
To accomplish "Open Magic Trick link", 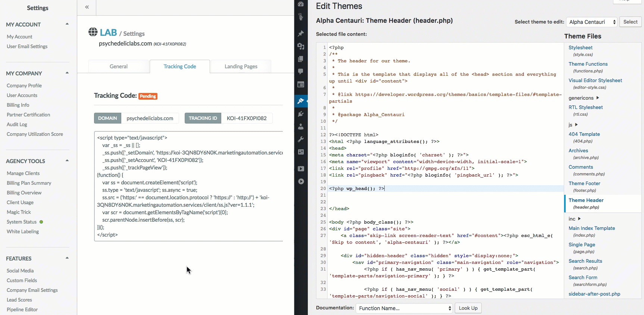I will [x=19, y=212].
